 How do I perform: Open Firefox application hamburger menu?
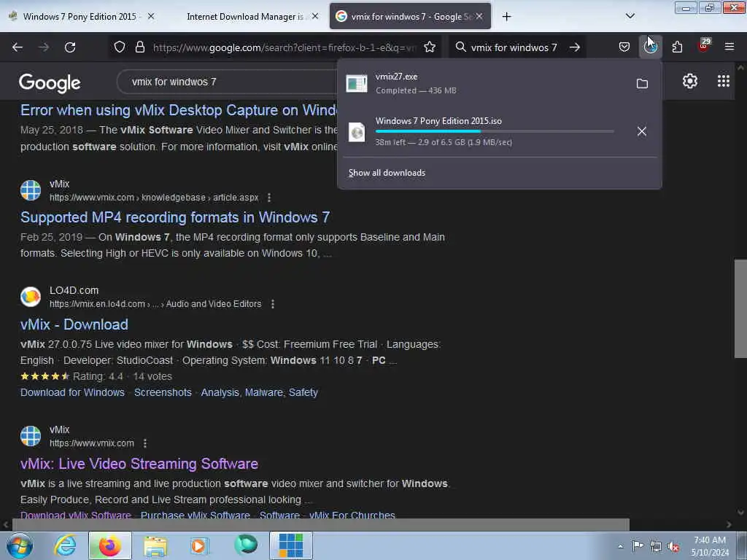pyautogui.click(x=729, y=47)
